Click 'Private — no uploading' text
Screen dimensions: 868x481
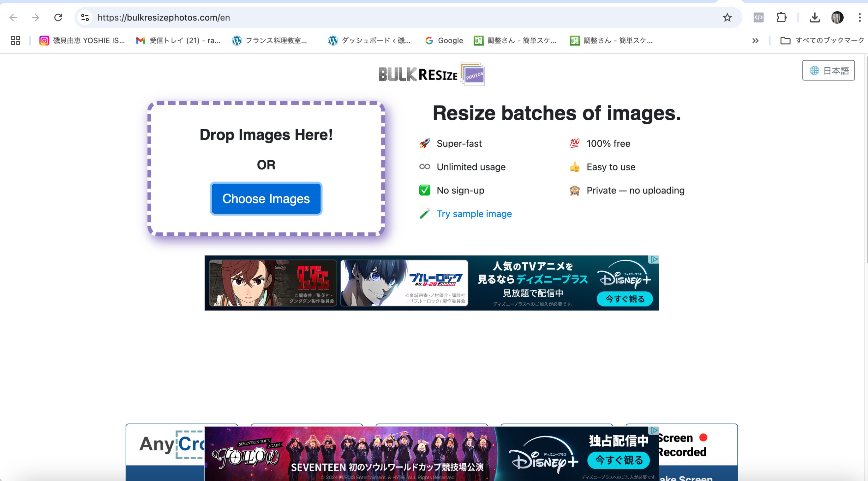tap(636, 190)
